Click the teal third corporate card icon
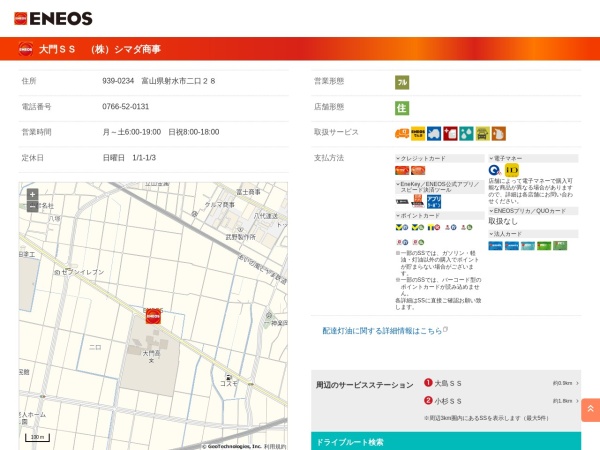The width and height of the screenshot is (600, 450). (x=528, y=246)
